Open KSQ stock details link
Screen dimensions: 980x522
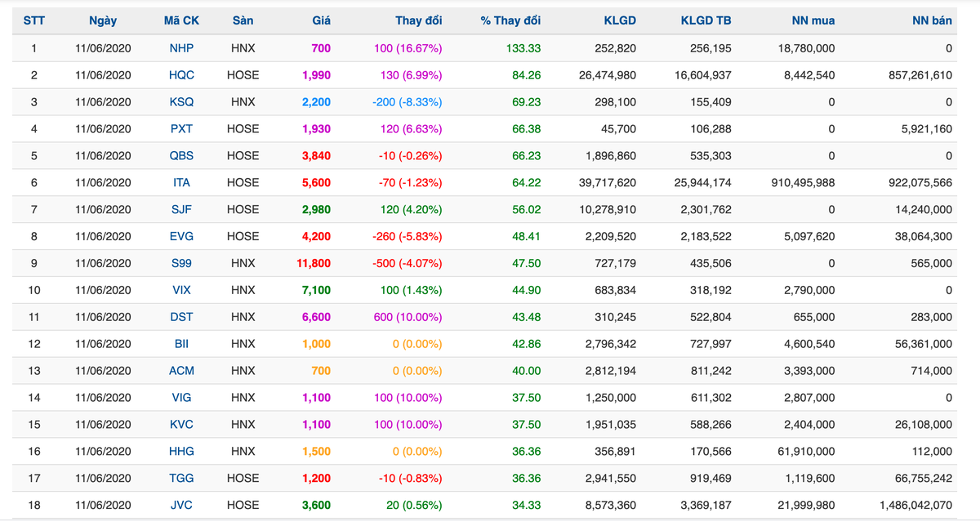coord(181,102)
